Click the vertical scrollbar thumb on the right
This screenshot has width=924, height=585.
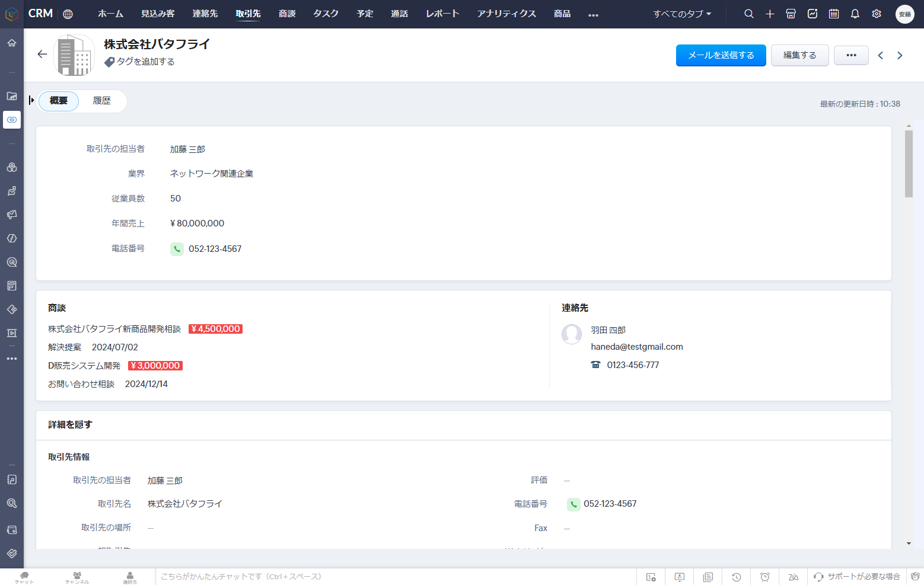(x=909, y=164)
